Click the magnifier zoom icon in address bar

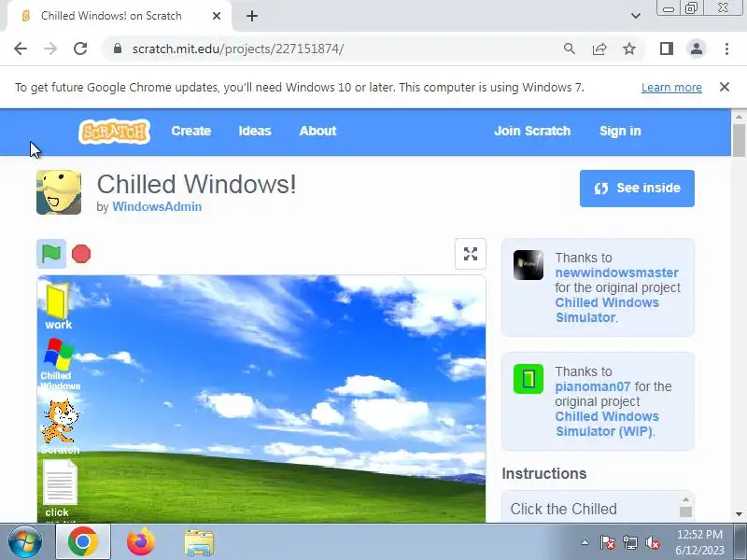click(569, 49)
